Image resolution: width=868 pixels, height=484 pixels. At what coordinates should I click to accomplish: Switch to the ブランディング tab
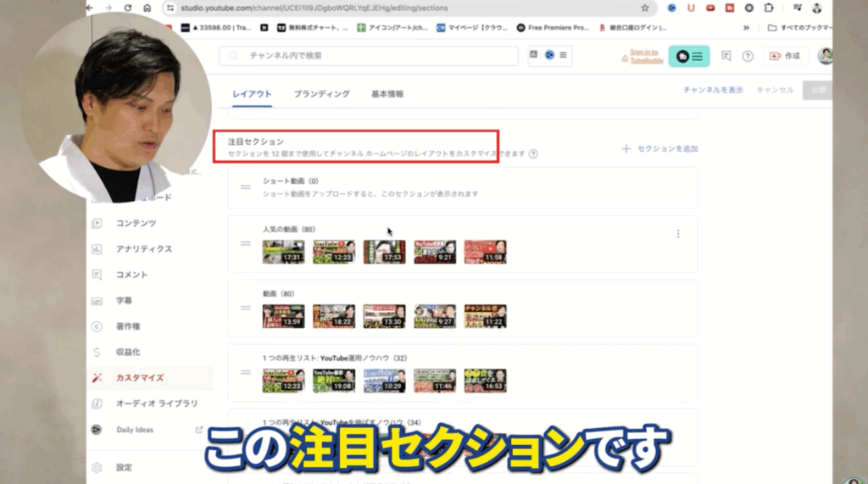[x=321, y=94]
